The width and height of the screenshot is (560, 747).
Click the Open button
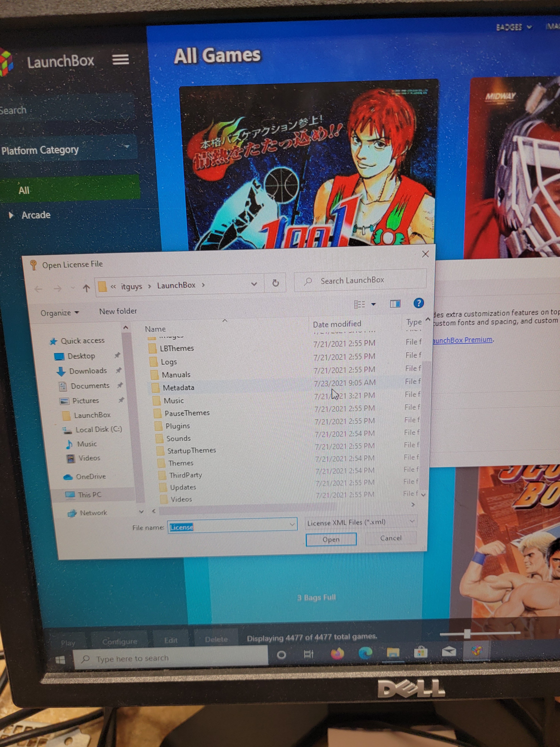(x=331, y=539)
